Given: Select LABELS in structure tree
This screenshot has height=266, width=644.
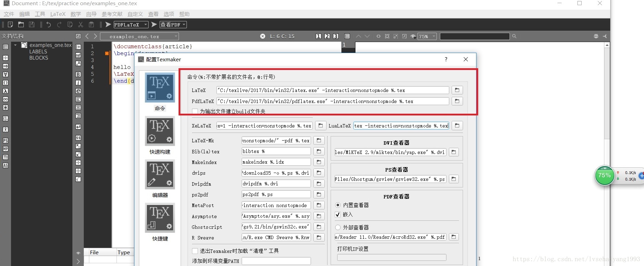Looking at the screenshot, I should click(x=38, y=52).
